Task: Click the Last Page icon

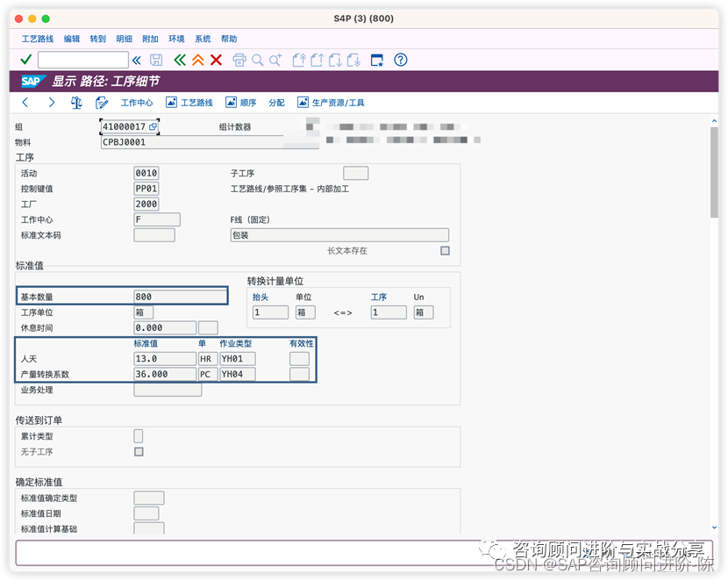Action: 353,60
